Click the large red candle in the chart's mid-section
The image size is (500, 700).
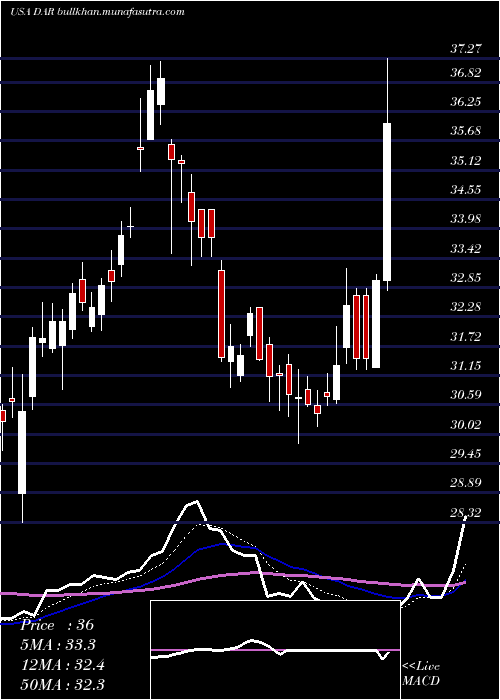coord(221,314)
